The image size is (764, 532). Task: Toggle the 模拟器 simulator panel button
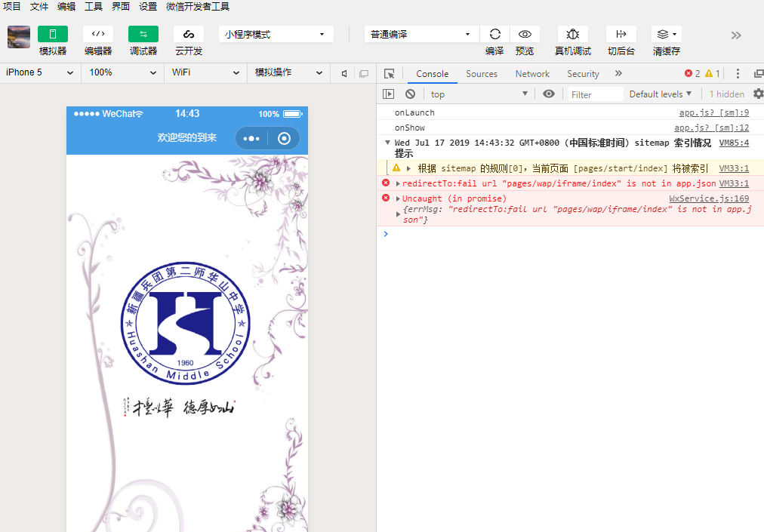coord(53,34)
